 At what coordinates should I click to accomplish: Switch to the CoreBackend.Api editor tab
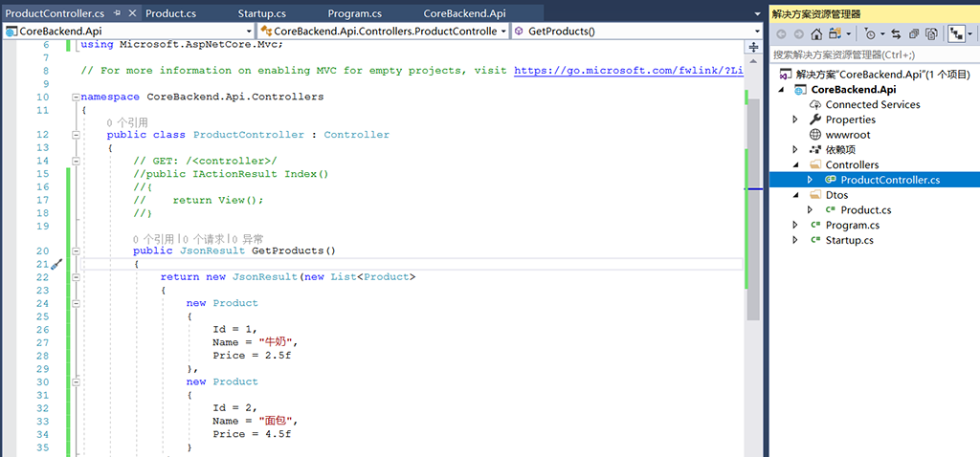tap(464, 13)
